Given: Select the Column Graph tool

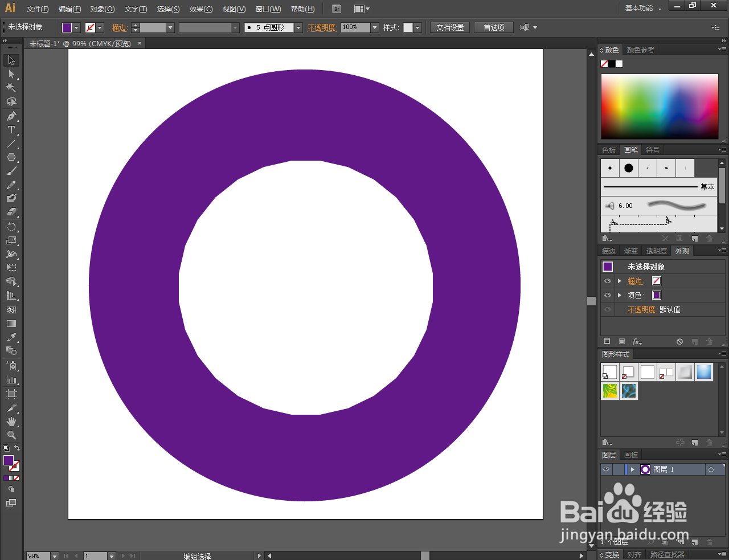Looking at the screenshot, I should (11, 379).
